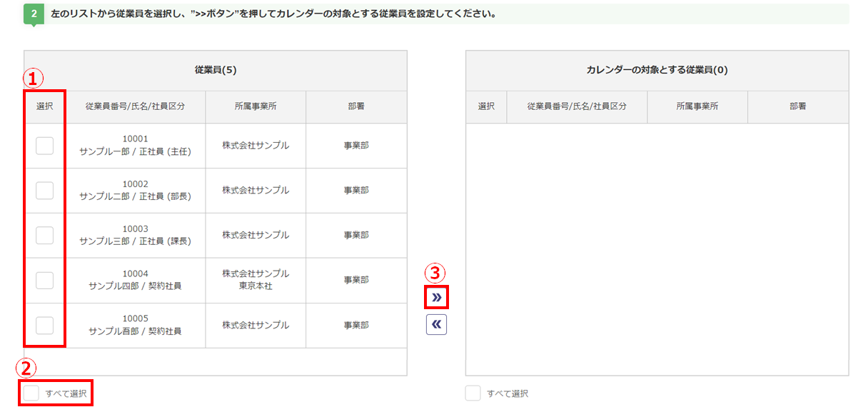Click 従業員(5) list title
The width and height of the screenshot is (868, 412).
pos(216,70)
